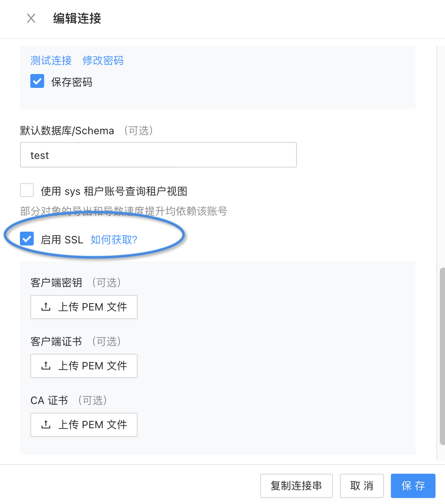This screenshot has height=504, width=445.
Task: Click 上传 PEM 文件 for the client key
Action: tap(84, 307)
